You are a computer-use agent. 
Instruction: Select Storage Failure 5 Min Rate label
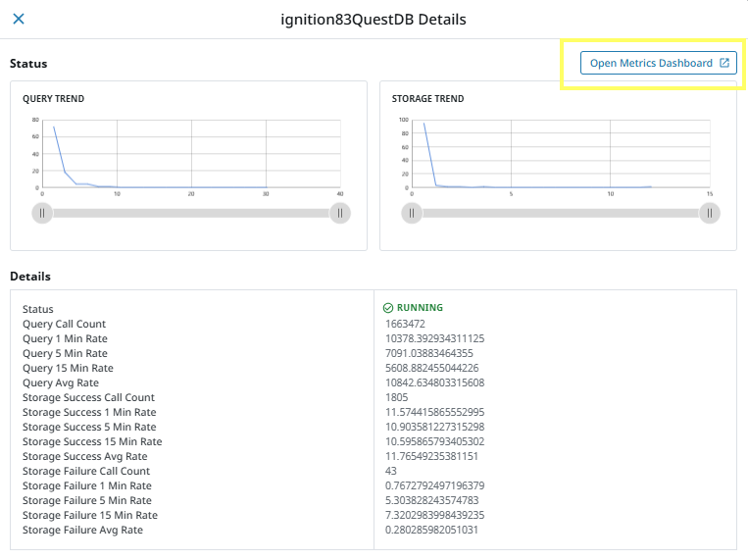pyautogui.click(x=87, y=501)
